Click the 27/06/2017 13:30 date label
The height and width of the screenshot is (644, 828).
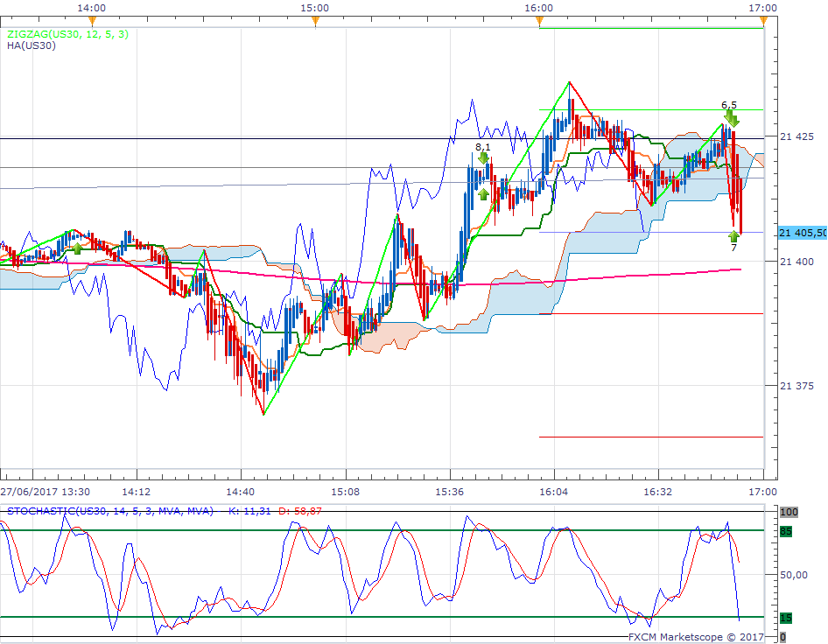click(x=45, y=492)
